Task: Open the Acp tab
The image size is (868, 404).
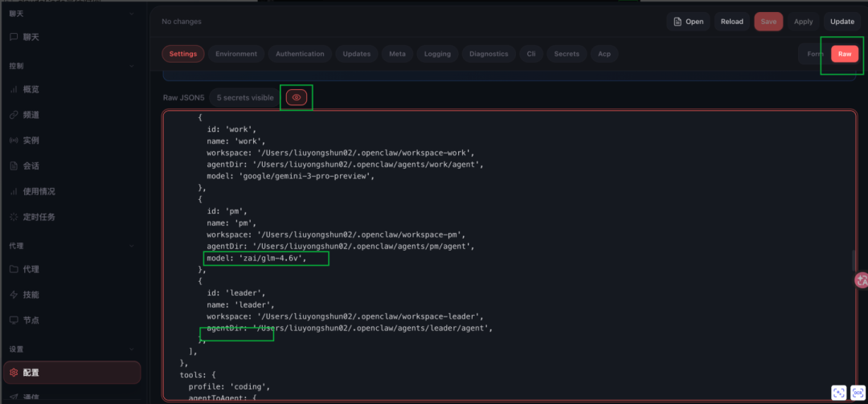Action: point(604,54)
